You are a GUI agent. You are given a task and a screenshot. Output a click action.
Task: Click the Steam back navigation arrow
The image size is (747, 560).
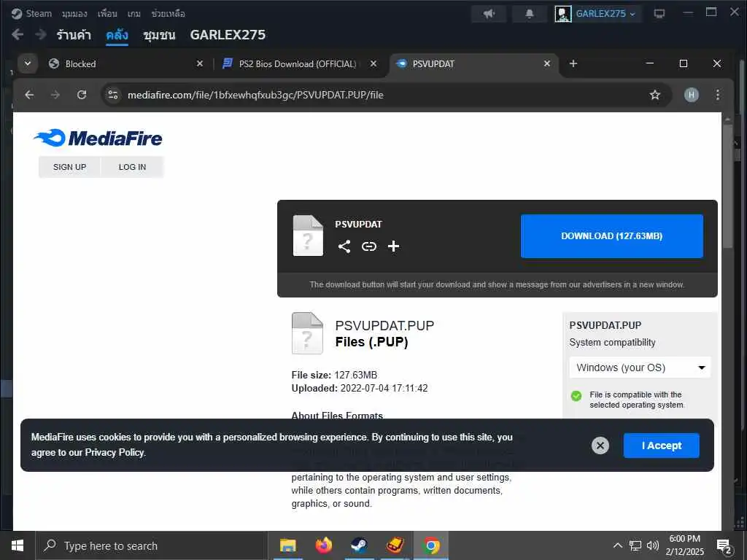18,34
